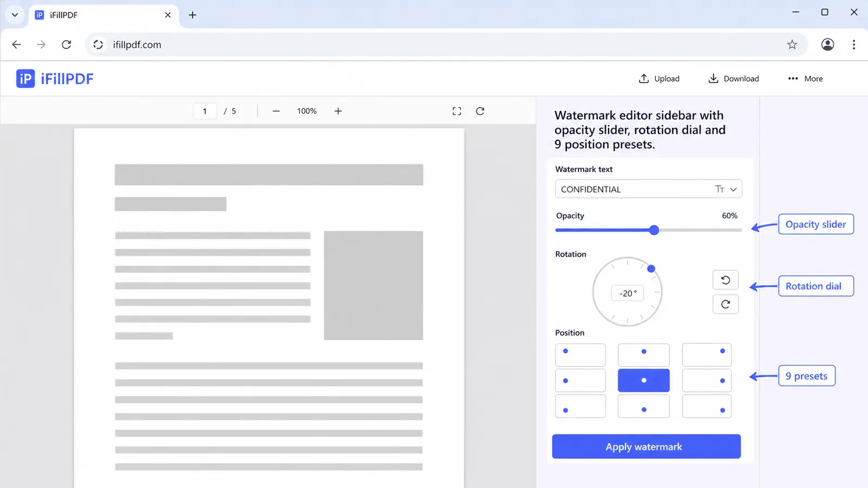Click the CONFIDENTIAL watermark text field
This screenshot has height=488, width=868.
pyautogui.click(x=648, y=189)
